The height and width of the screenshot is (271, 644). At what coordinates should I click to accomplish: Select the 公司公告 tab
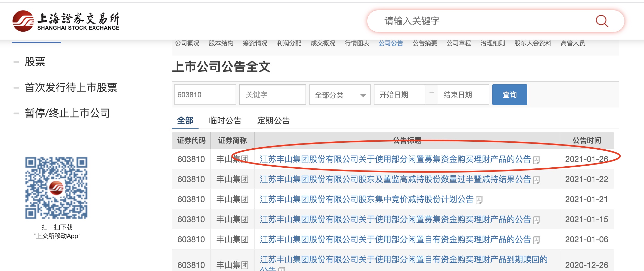point(391,43)
